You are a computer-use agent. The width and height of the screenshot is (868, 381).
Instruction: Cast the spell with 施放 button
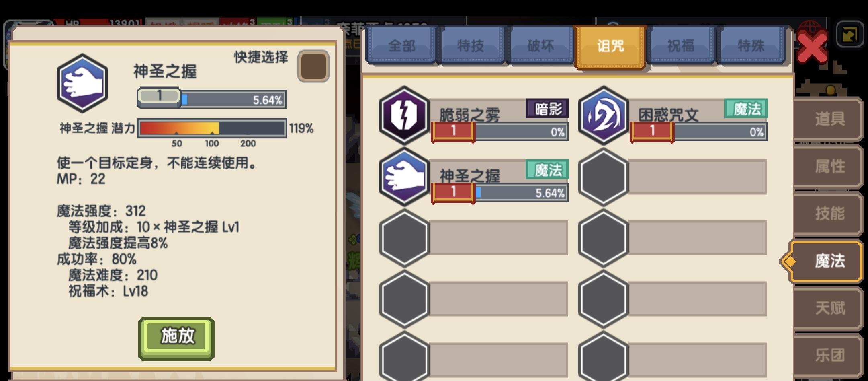[176, 338]
